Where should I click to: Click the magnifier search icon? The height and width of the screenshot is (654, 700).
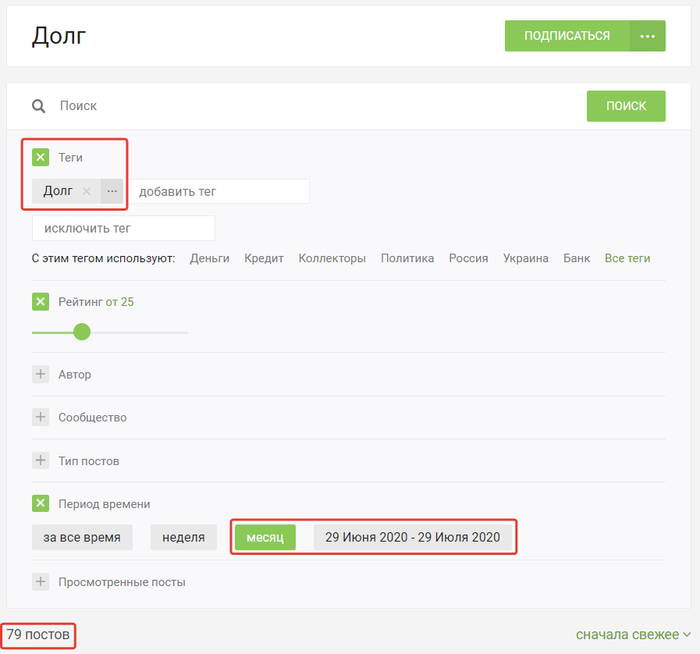[x=39, y=106]
